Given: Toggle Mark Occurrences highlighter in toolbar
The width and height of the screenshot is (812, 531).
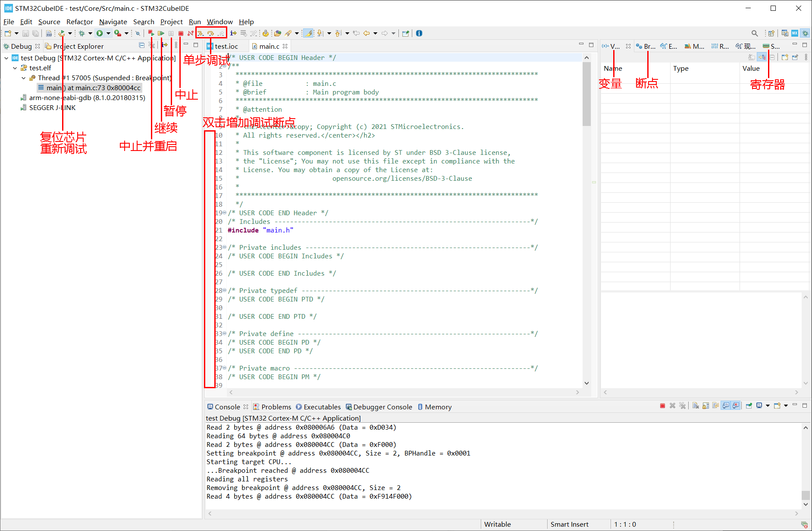Looking at the screenshot, I should 308,33.
